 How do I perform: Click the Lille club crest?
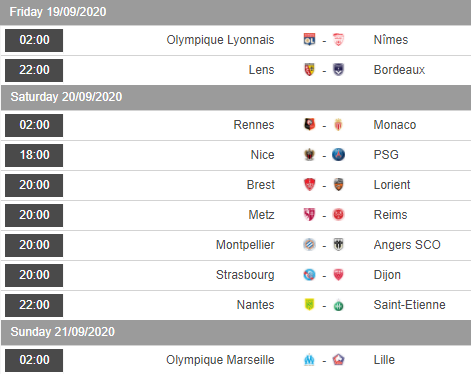pyautogui.click(x=338, y=360)
